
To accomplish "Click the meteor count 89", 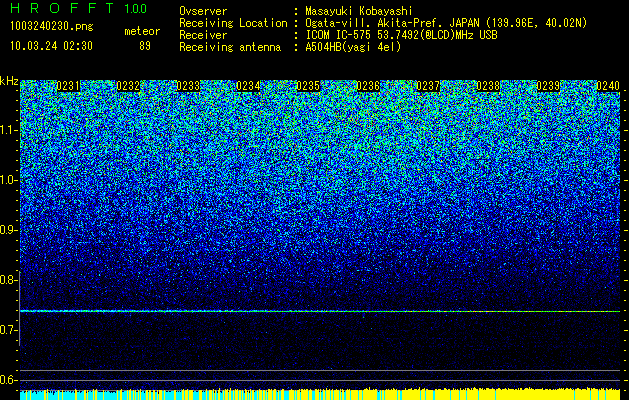I will 145,46.
